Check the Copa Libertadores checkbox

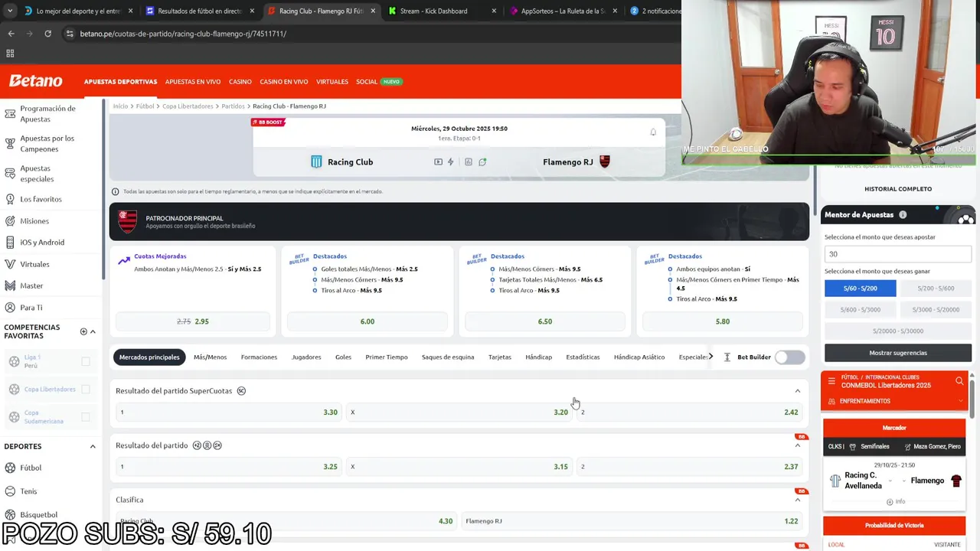[x=86, y=390]
